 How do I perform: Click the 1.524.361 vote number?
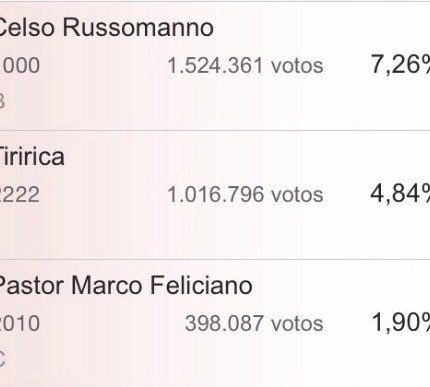point(215,65)
